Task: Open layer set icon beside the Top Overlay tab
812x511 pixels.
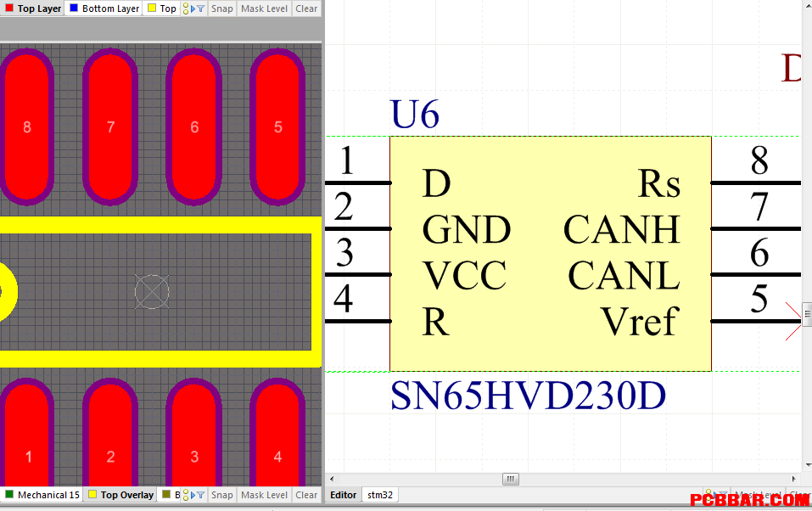Action: coord(186,495)
